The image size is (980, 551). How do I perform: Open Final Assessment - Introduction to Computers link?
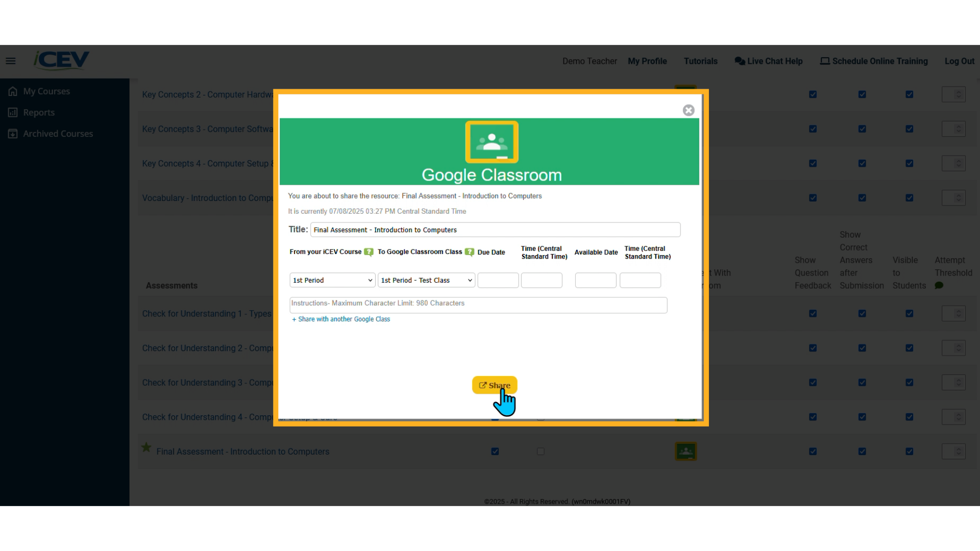242,452
